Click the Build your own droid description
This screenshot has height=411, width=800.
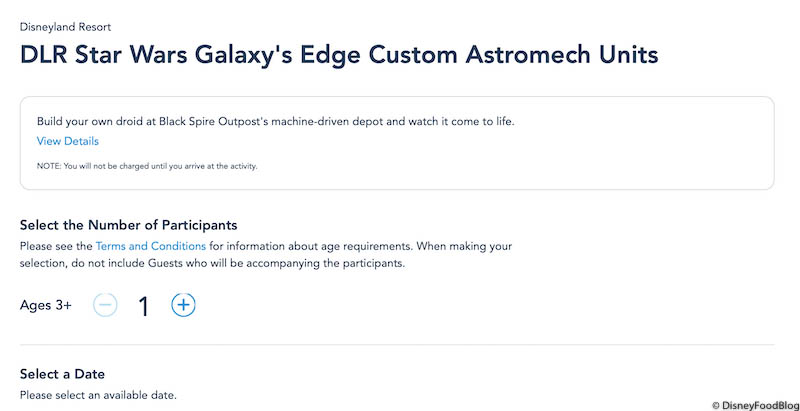pos(275,121)
